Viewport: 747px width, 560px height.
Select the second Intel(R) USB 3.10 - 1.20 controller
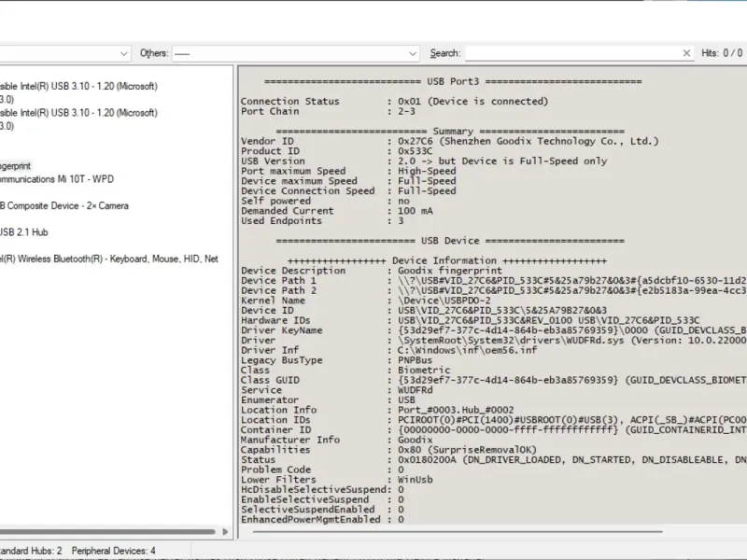tap(78, 113)
